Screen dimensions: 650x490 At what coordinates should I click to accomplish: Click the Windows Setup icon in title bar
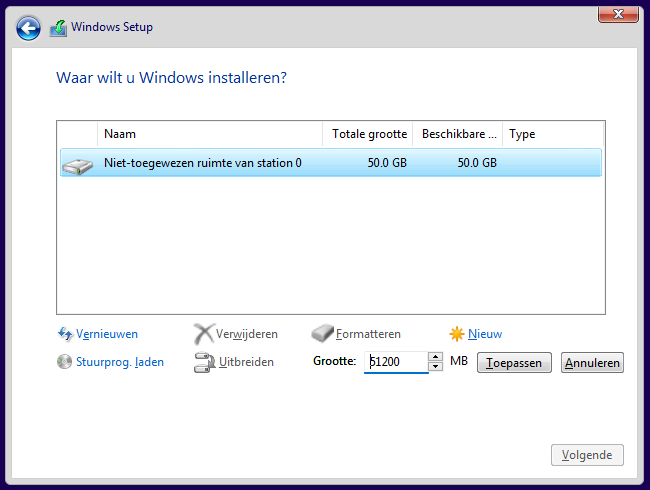tap(58, 28)
